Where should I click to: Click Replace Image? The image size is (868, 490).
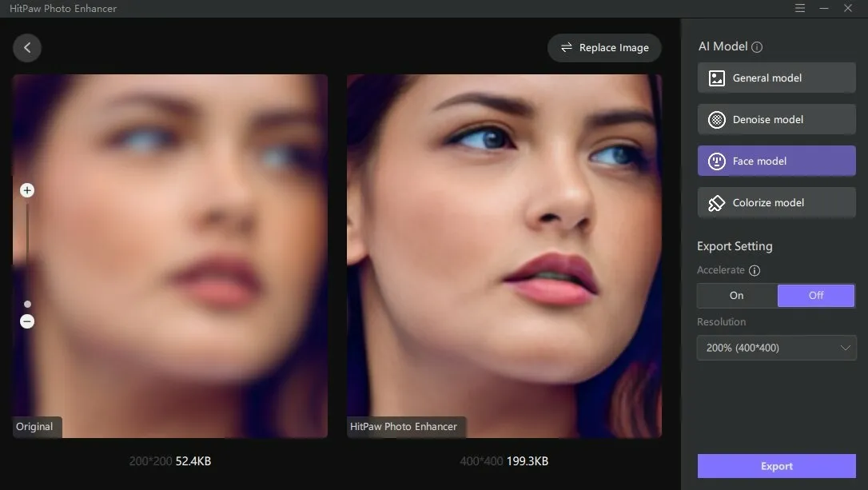coord(604,47)
